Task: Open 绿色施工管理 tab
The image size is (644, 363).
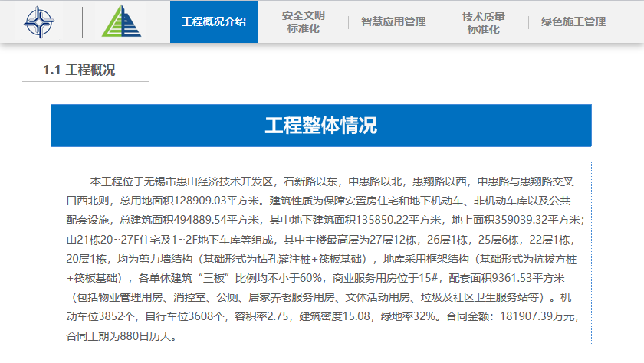Action: tap(573, 21)
